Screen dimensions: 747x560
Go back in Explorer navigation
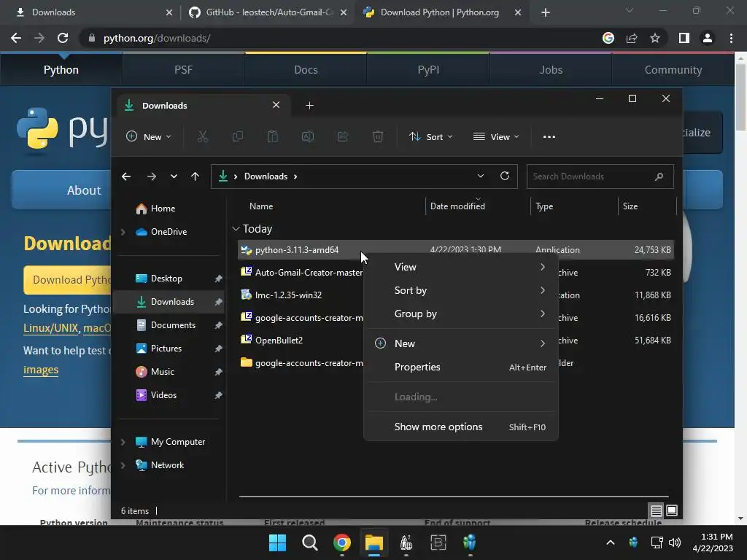click(126, 176)
